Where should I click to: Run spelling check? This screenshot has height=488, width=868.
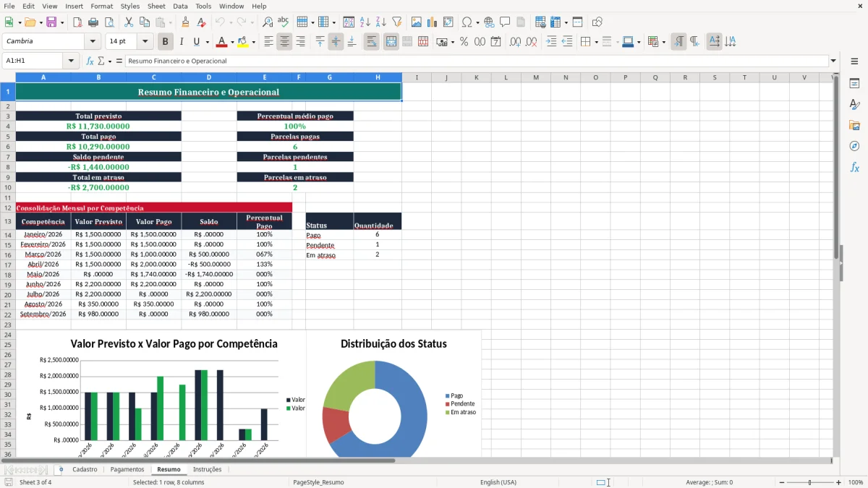[283, 22]
